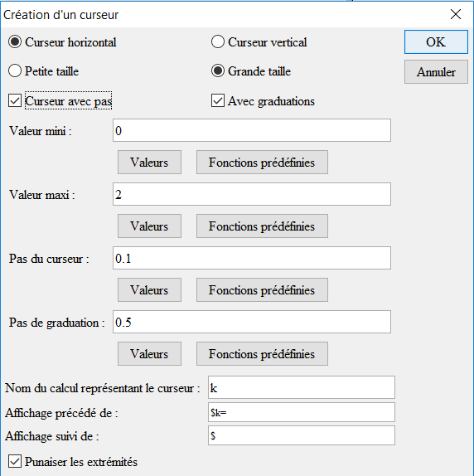Click into the Pas de graduation field
This screenshot has height=476, width=474.
(x=252, y=322)
